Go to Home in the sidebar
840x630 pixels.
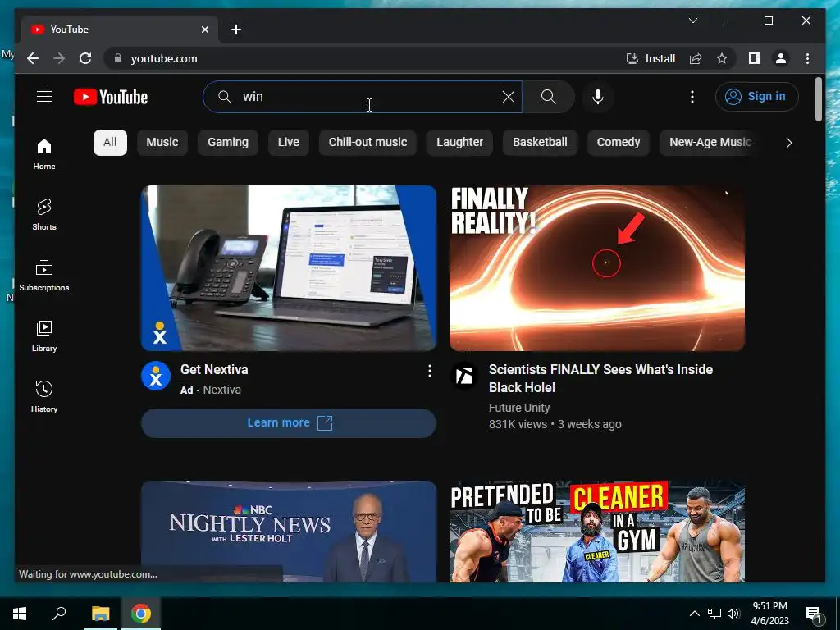[x=44, y=154]
